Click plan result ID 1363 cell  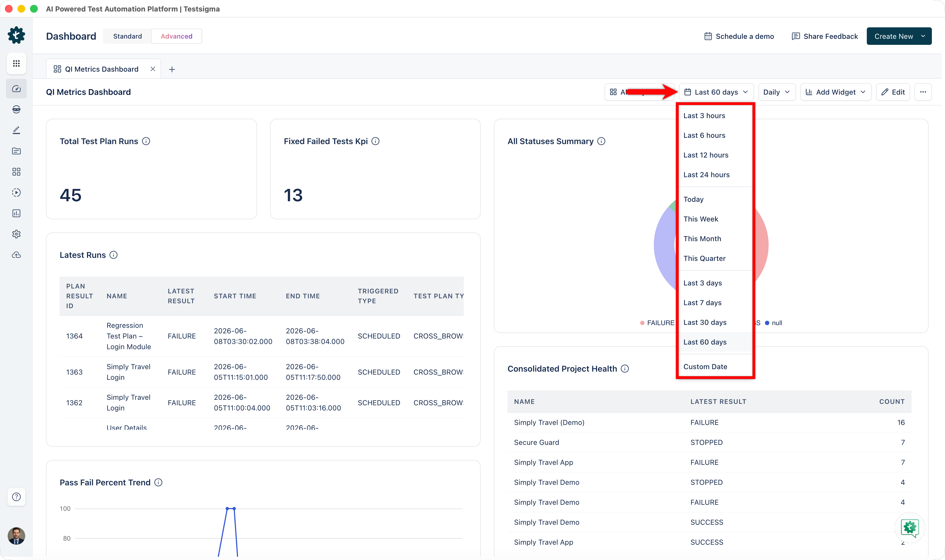(x=74, y=372)
